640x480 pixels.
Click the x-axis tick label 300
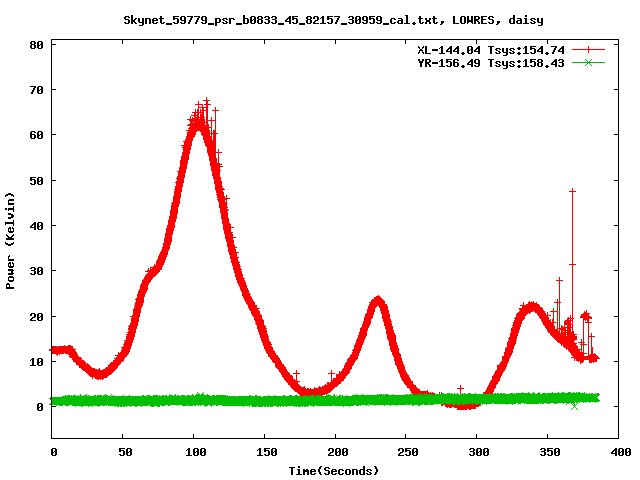479,452
